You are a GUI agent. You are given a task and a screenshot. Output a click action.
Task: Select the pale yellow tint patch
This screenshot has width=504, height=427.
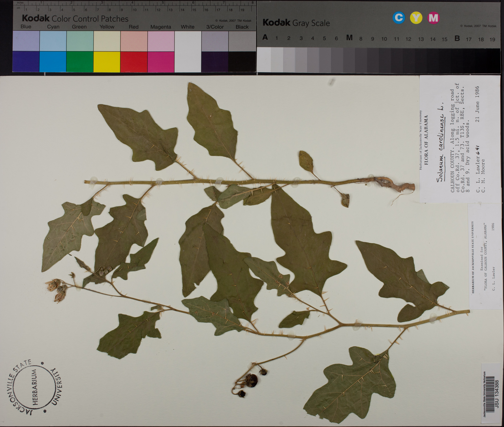click(x=107, y=41)
